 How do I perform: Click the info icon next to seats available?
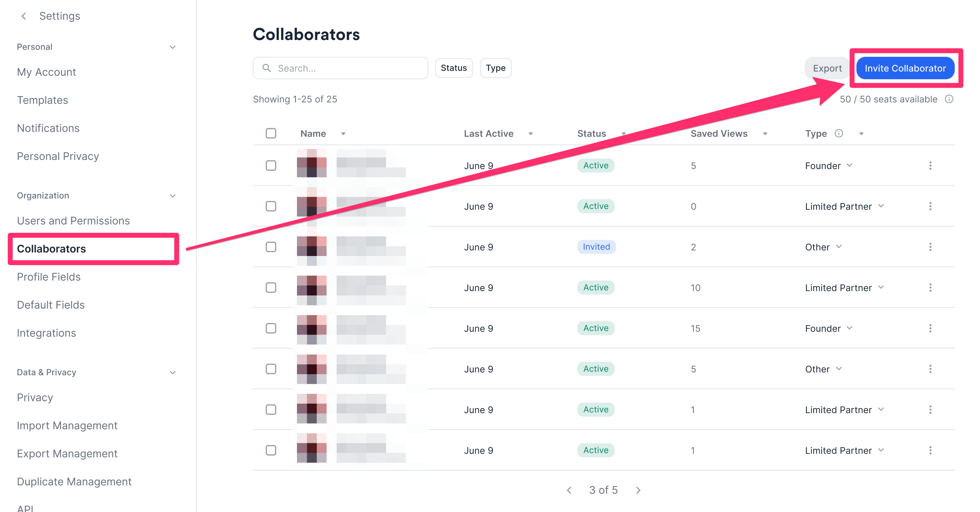click(949, 99)
